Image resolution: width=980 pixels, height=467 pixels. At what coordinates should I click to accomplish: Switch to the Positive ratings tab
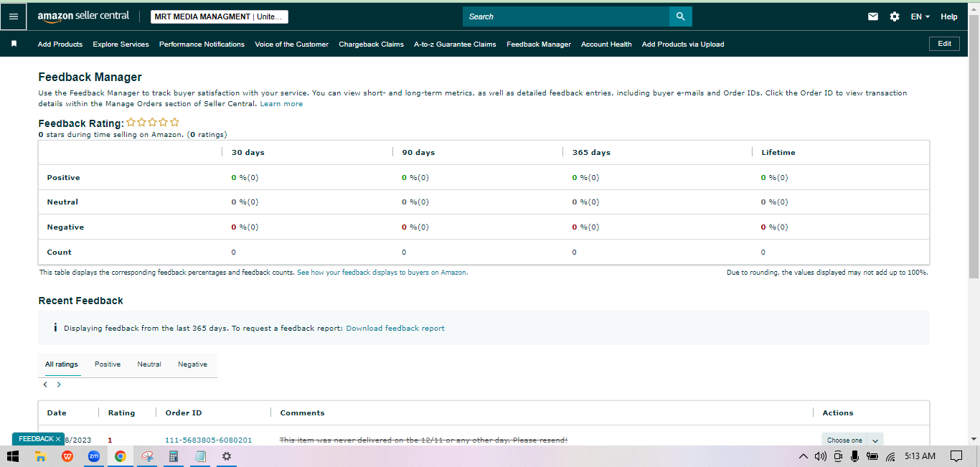coord(108,364)
